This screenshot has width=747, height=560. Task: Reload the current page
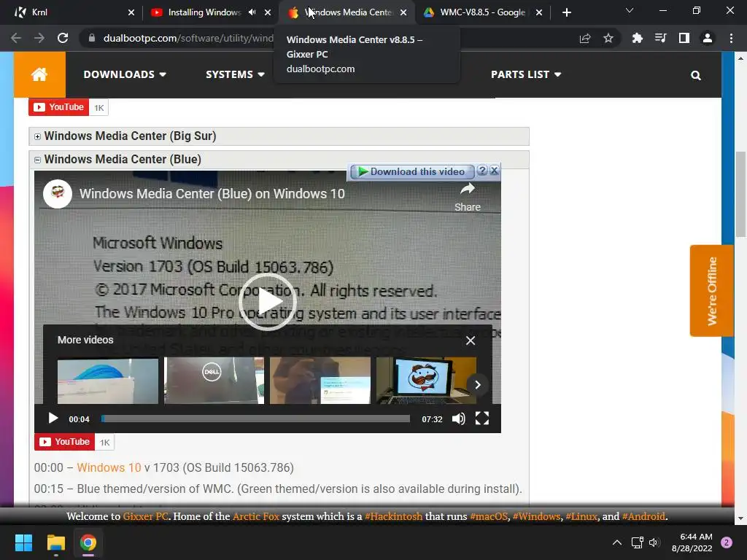click(63, 38)
